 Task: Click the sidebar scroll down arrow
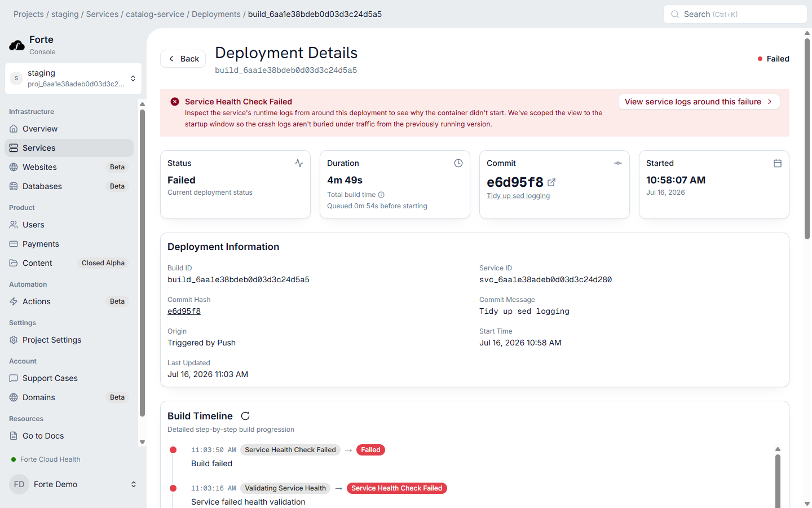(x=142, y=442)
